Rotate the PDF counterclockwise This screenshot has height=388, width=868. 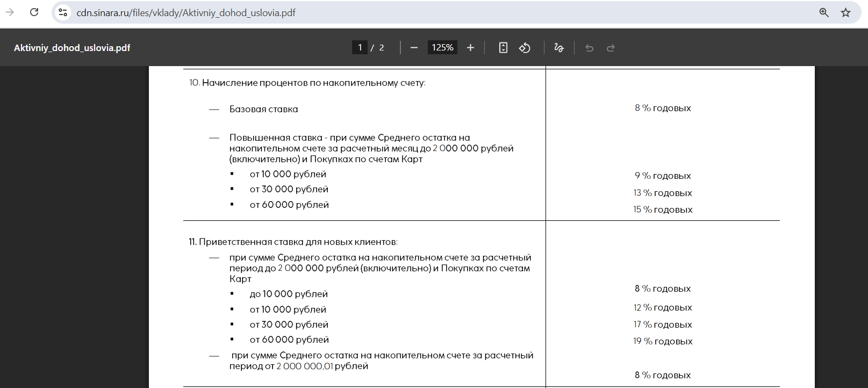pos(525,48)
